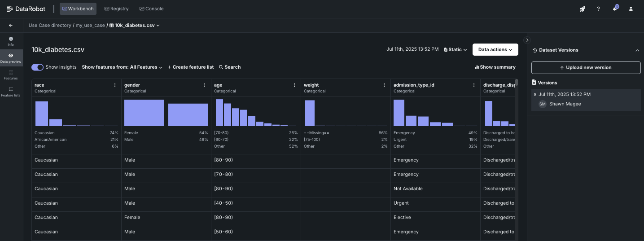Click the rocket icon in header
Viewport: 644px width, 241px height.
(x=582, y=9)
